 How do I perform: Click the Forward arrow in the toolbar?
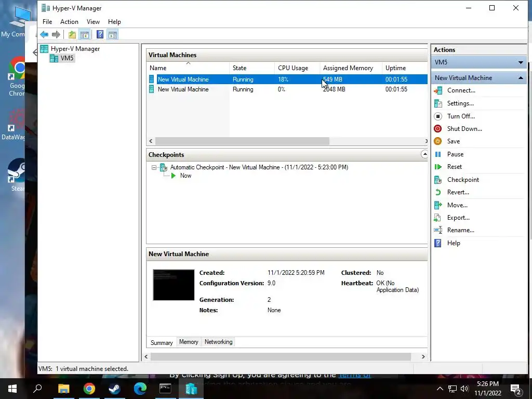pos(56,35)
